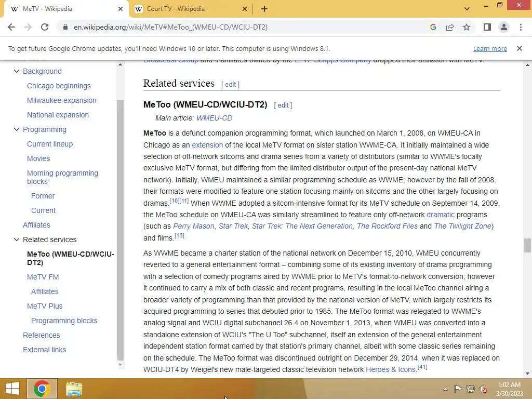
Task: Open the Chrome profile avatar
Action: 504,27
